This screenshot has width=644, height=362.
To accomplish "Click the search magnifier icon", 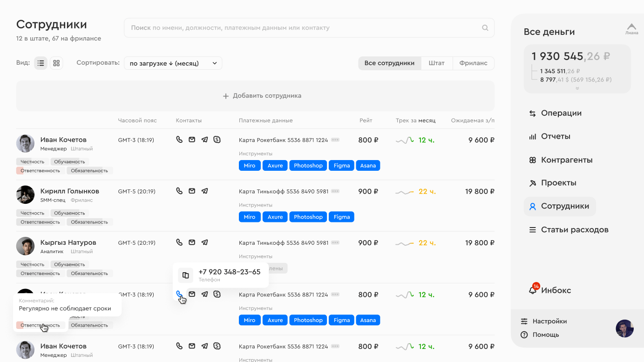I will pyautogui.click(x=485, y=28).
